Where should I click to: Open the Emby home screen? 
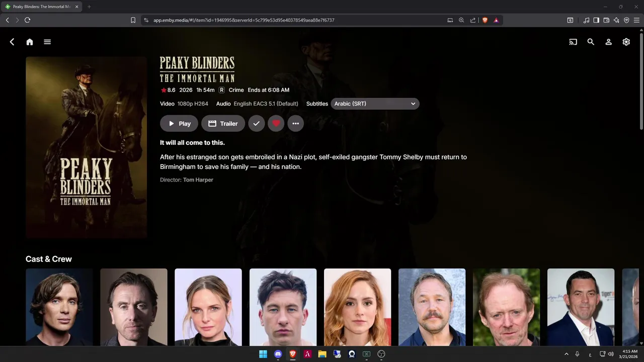point(30,42)
